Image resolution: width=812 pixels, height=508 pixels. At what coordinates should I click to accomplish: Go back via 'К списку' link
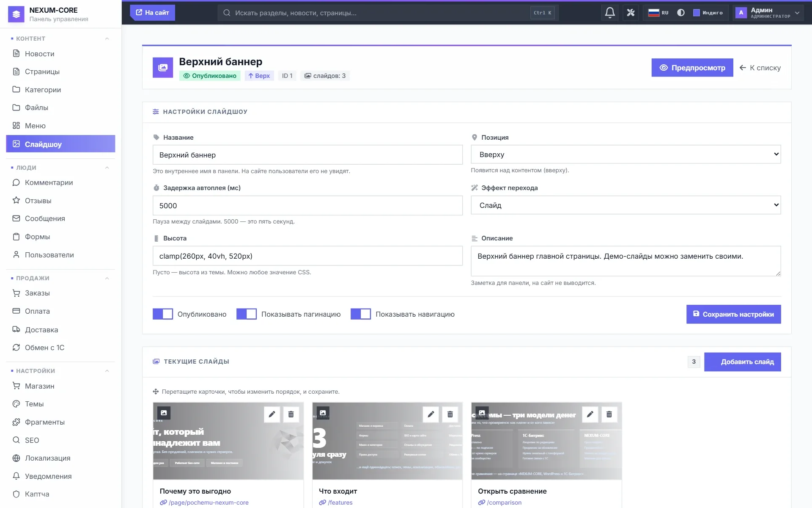(x=760, y=68)
